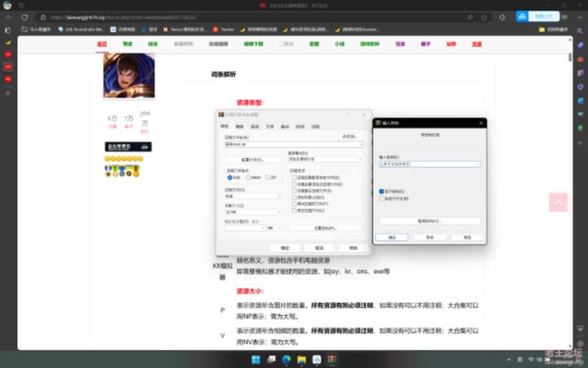Open the folder bookmark at right of favorites bar
The image size is (588, 368).
[553, 29]
